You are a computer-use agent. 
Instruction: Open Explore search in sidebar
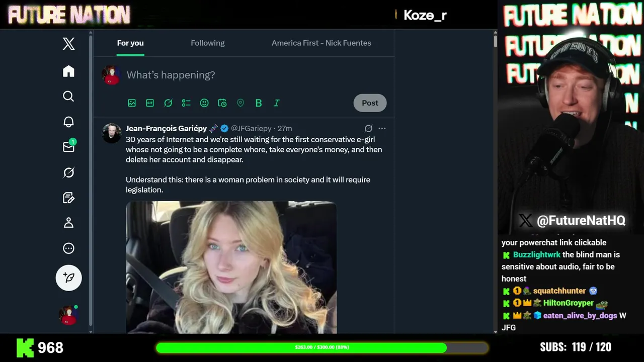(68, 96)
